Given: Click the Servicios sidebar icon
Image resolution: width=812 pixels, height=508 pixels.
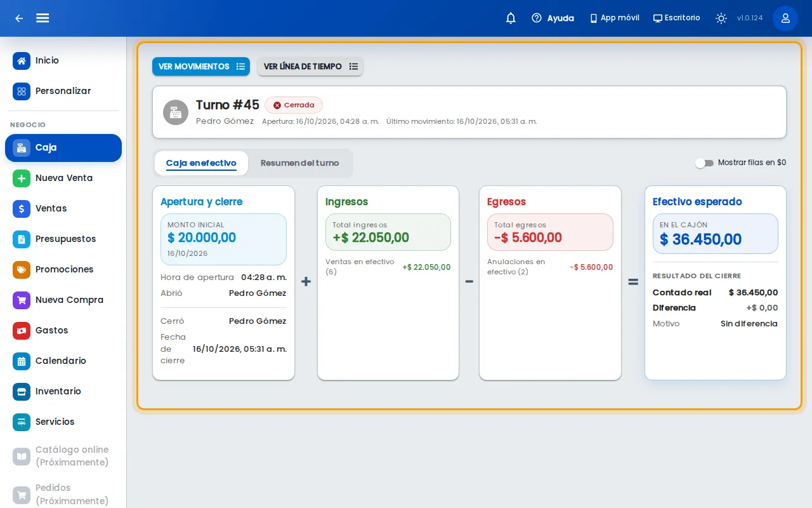Looking at the screenshot, I should point(22,422).
